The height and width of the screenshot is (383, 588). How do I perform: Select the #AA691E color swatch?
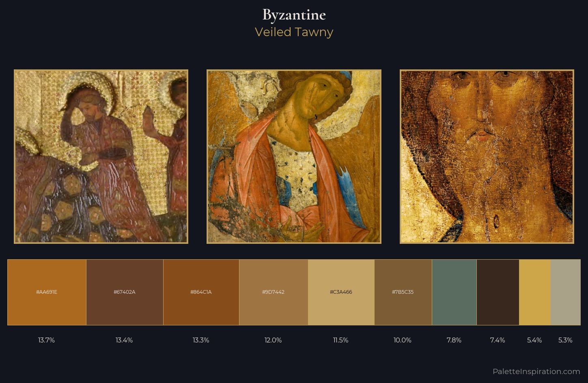click(x=47, y=292)
